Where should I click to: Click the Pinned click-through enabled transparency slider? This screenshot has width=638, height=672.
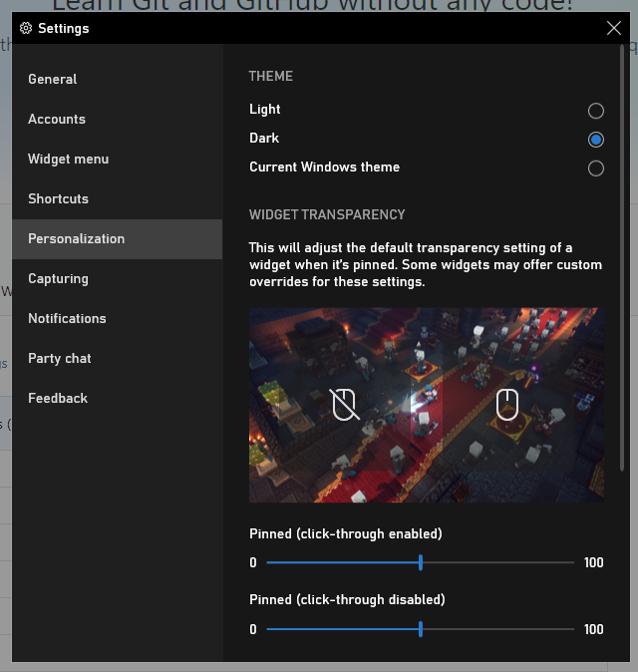(x=421, y=562)
